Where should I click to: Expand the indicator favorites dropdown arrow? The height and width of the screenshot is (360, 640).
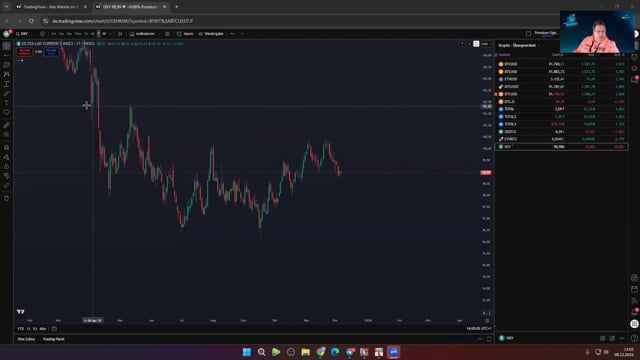click(159, 34)
